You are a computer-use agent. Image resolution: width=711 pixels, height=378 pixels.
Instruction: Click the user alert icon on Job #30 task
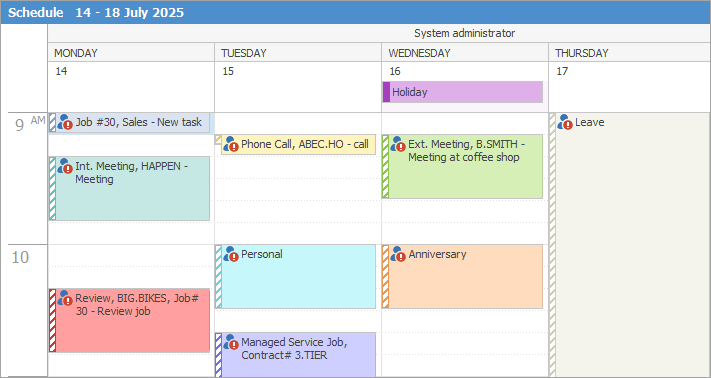coord(65,122)
